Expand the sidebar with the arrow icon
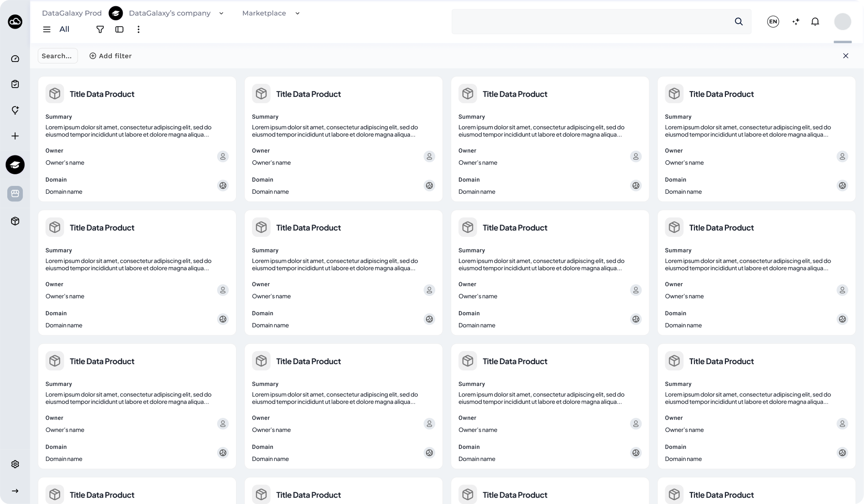 tap(15, 491)
